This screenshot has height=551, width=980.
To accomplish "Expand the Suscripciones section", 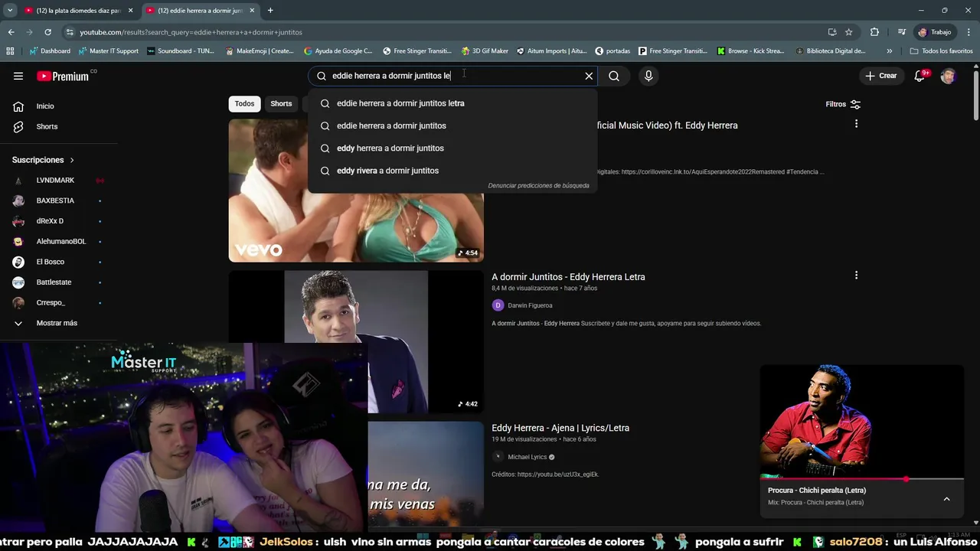I will click(x=44, y=160).
